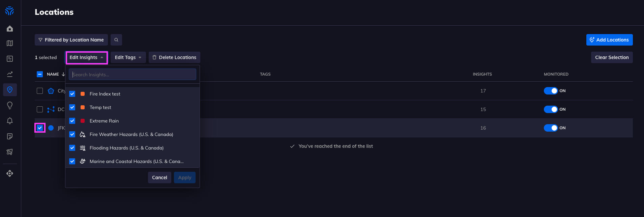
Task: Click the search magnifier icon button
Action: coord(116,40)
